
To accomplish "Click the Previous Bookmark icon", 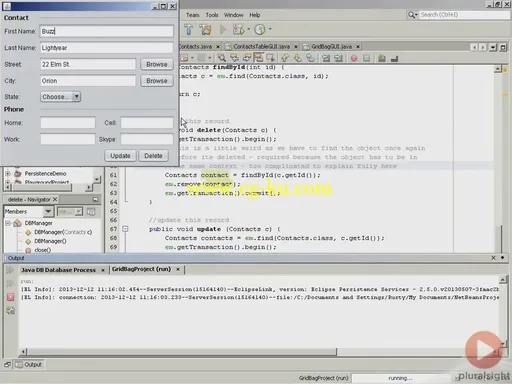I will click(285, 58).
